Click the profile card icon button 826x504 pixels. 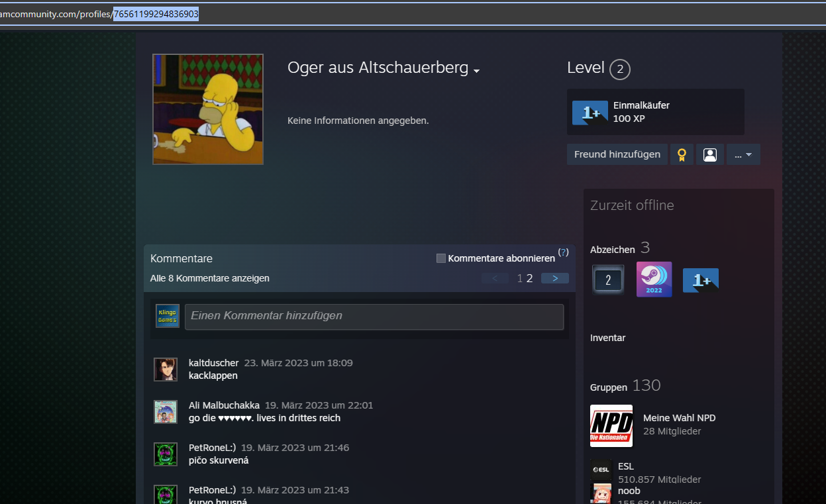pos(709,154)
